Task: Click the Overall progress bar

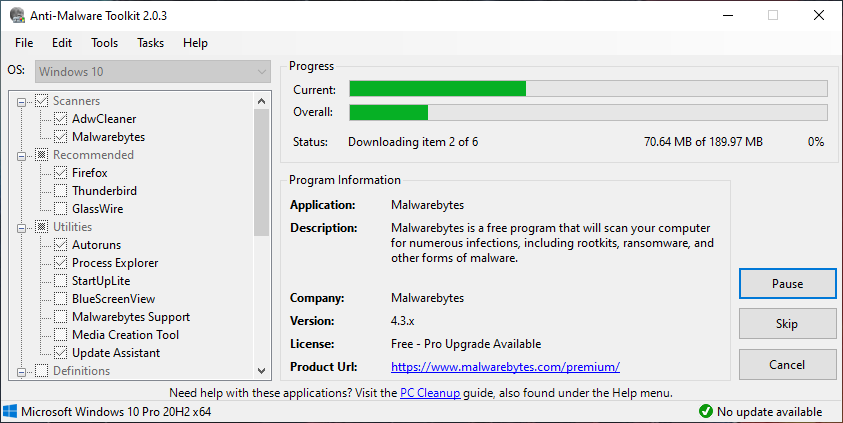Action: tap(588, 112)
